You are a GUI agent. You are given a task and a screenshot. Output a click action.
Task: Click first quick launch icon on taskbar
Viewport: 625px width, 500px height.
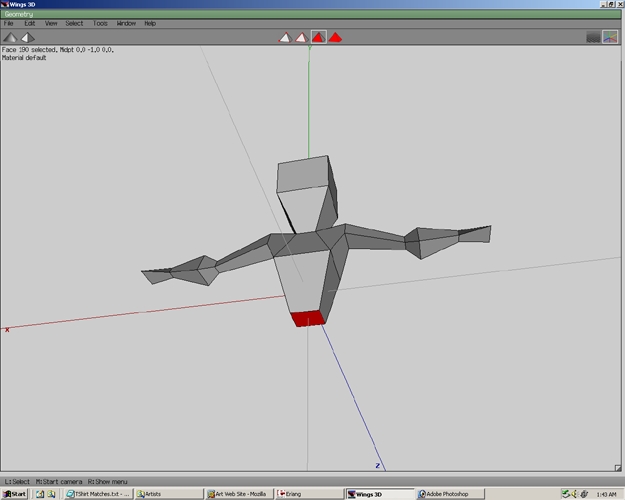pos(40,494)
